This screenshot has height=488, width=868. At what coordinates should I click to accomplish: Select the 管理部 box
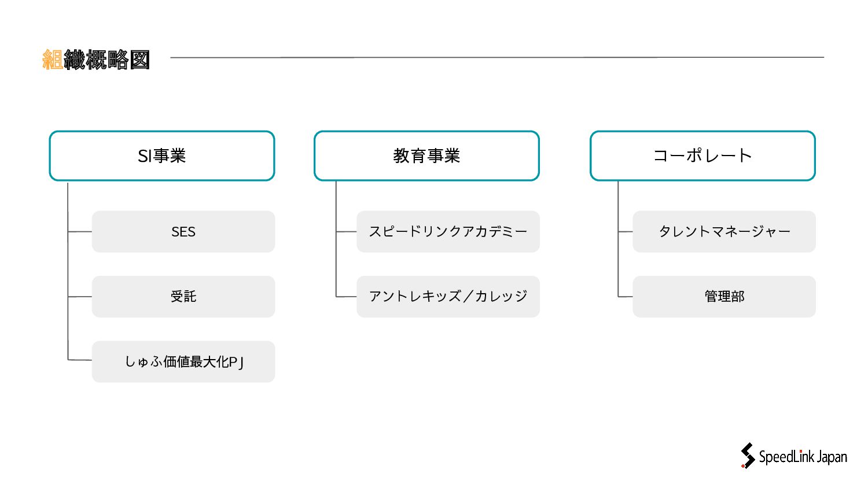click(x=724, y=297)
